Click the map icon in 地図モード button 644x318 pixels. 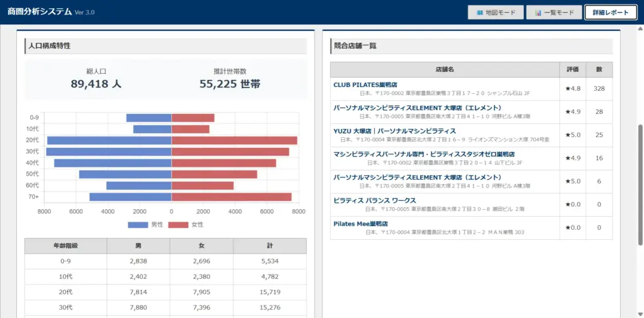(479, 13)
